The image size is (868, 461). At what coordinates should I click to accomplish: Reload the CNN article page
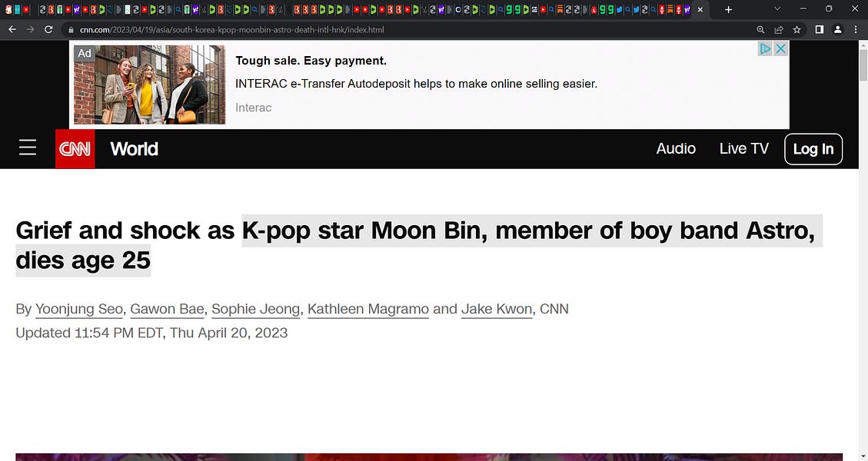point(48,29)
